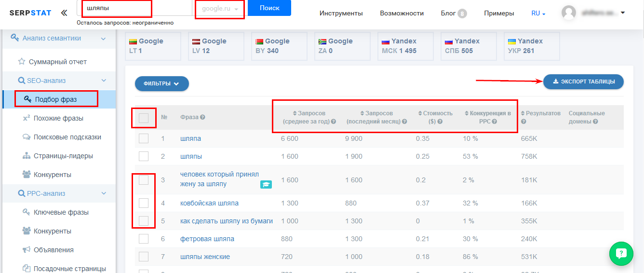Click graduation cap icon beside third phrase
This screenshot has width=644, height=273.
pyautogui.click(x=266, y=184)
